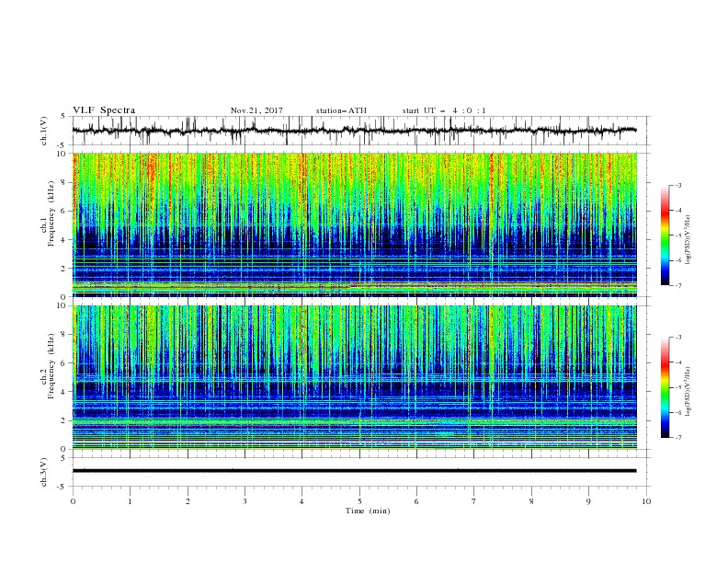Screen dimensions: 728x563
Task: Click the ch.2 spectrogram color scale bar
Action: coord(665,387)
